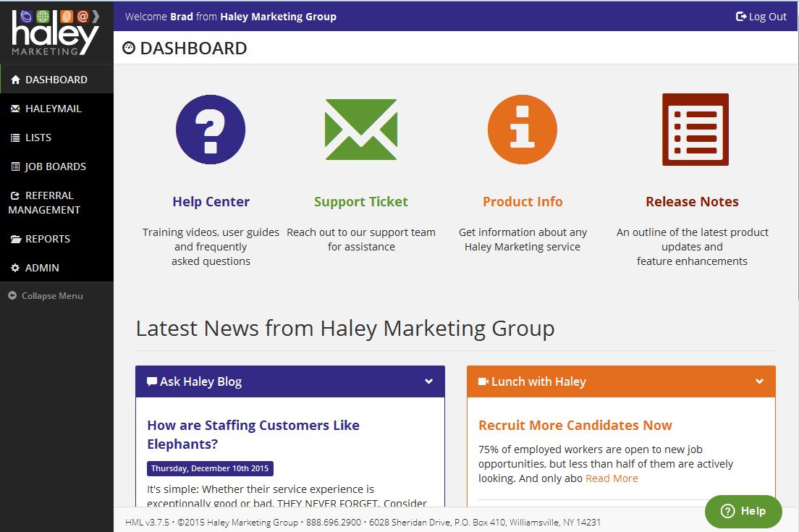This screenshot has height=532, width=799.
Task: Open the green Help button
Action: [743, 511]
